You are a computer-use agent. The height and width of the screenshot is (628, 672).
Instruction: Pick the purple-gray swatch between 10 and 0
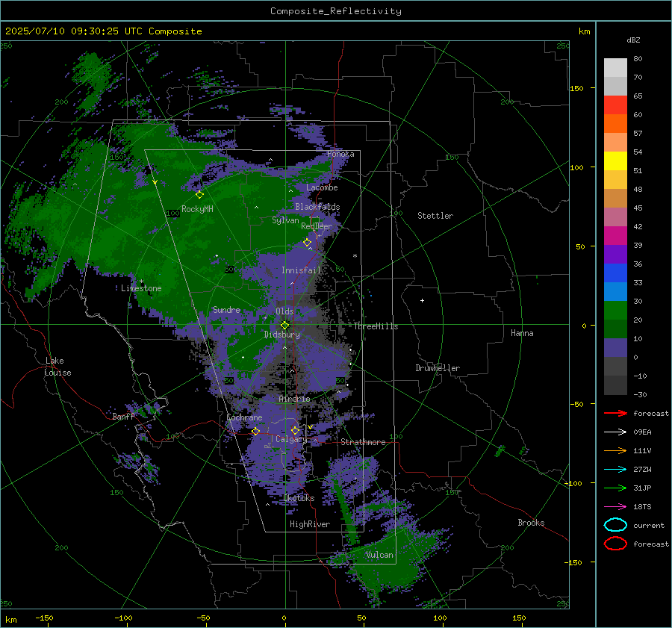615,348
